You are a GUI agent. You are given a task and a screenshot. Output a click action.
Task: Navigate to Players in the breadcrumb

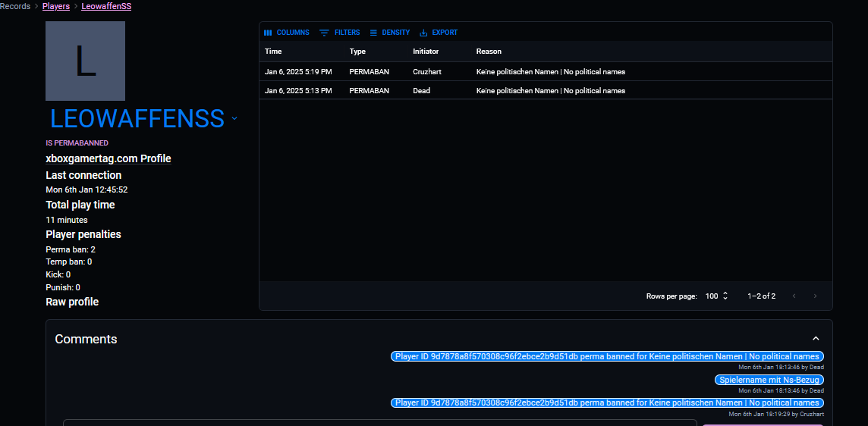point(56,6)
